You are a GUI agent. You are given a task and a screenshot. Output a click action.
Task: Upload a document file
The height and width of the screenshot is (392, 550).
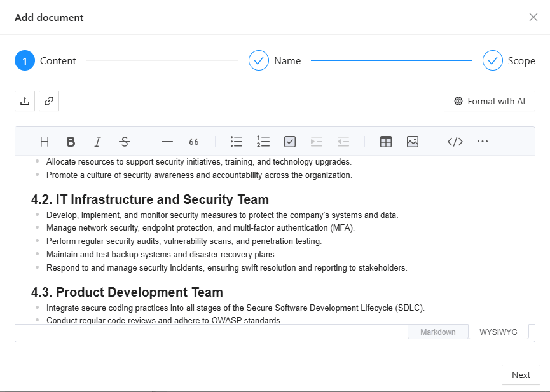coord(25,100)
